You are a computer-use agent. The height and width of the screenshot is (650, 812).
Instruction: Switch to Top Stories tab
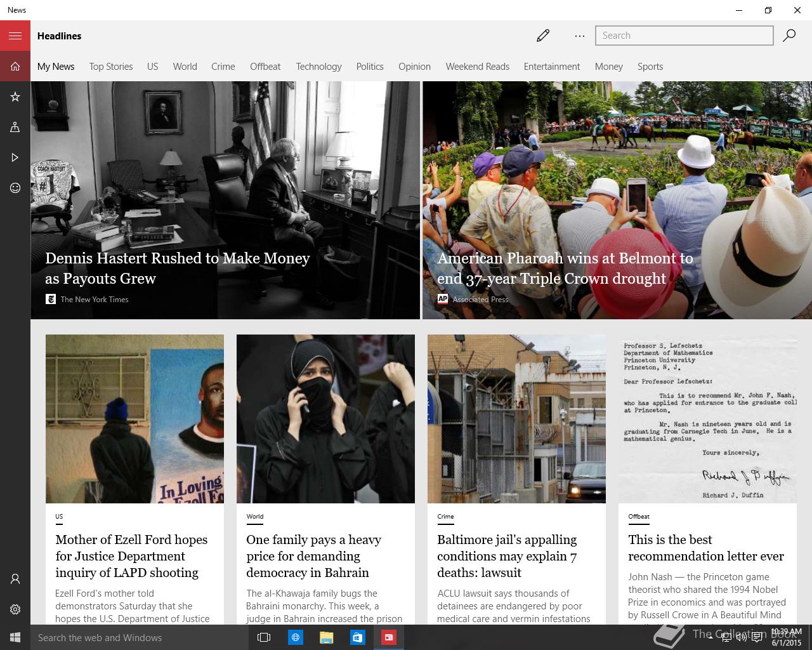(x=111, y=66)
